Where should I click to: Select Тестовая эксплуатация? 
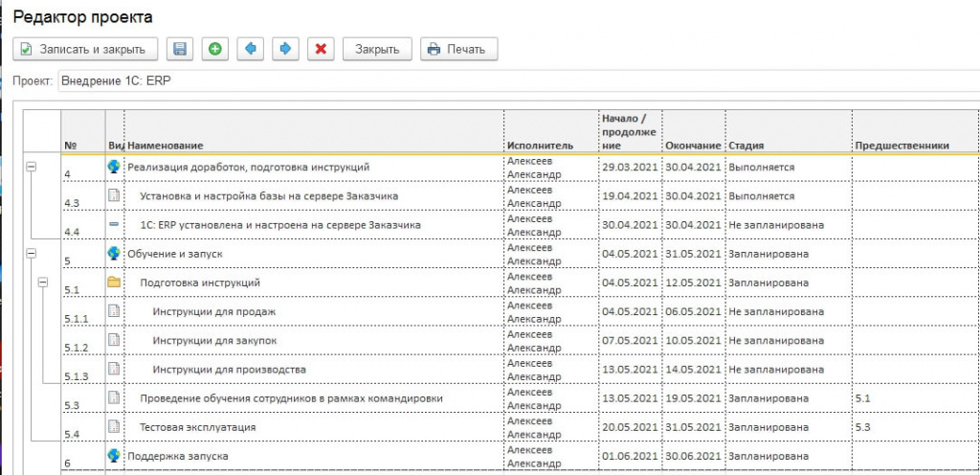pos(197,427)
